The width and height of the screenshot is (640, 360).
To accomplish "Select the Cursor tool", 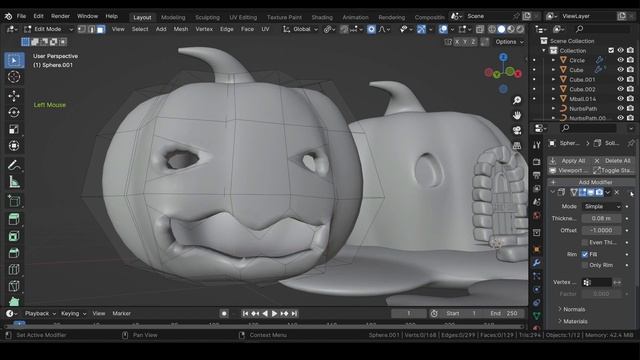I will tap(14, 77).
